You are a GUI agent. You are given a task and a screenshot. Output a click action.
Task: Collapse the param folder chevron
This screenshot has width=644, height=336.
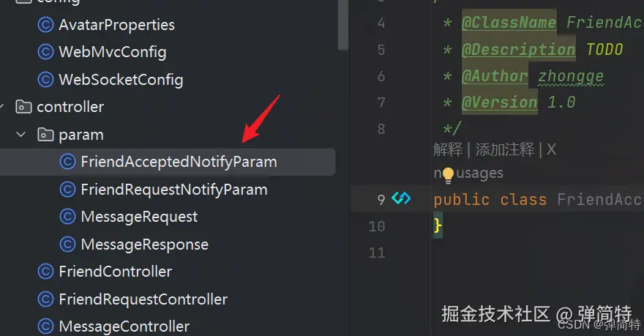coord(20,134)
